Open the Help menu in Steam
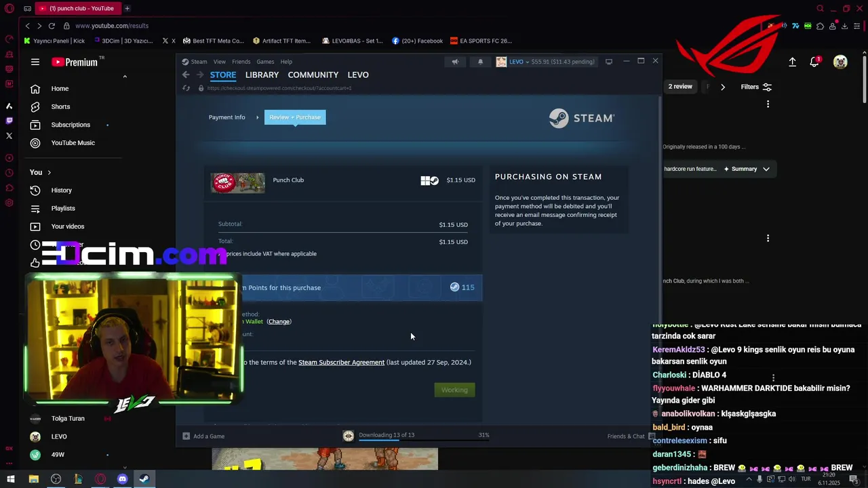Image resolution: width=868 pixels, height=488 pixels. tap(286, 62)
